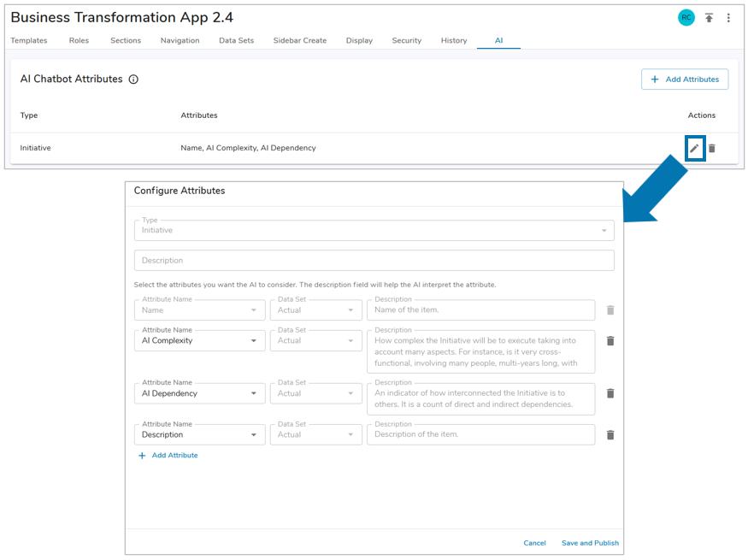Open the RC user avatar

coord(686,18)
